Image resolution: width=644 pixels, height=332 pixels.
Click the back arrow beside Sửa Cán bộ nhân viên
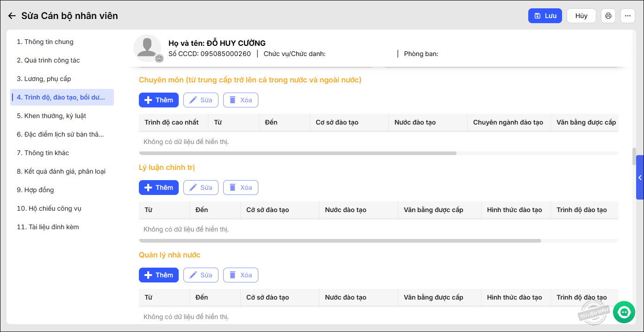pos(12,16)
